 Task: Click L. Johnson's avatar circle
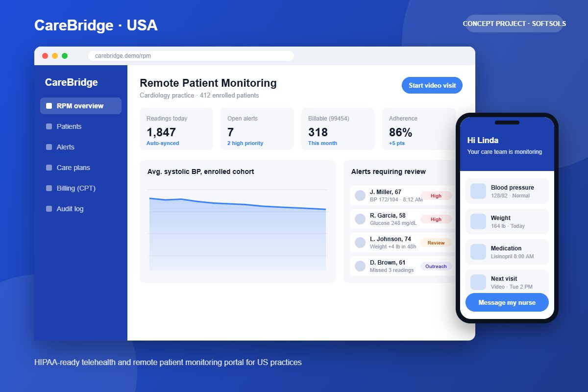click(x=360, y=243)
